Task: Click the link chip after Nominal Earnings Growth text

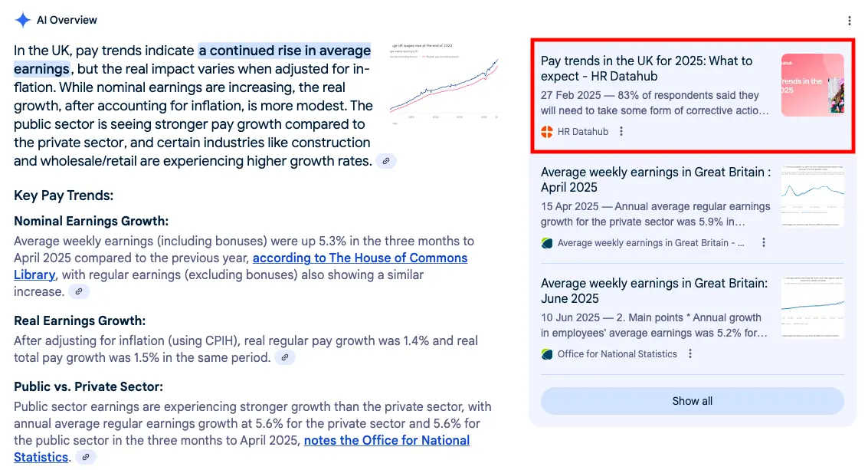Action: click(x=79, y=291)
